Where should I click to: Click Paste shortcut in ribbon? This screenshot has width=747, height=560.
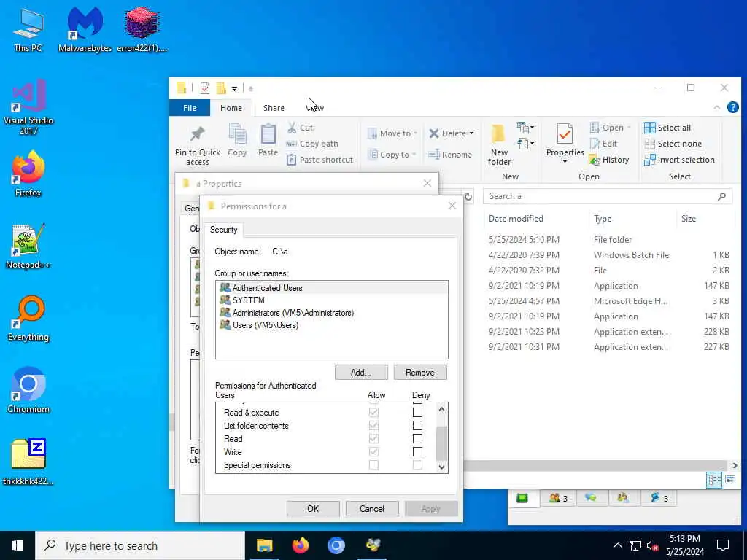tap(320, 160)
